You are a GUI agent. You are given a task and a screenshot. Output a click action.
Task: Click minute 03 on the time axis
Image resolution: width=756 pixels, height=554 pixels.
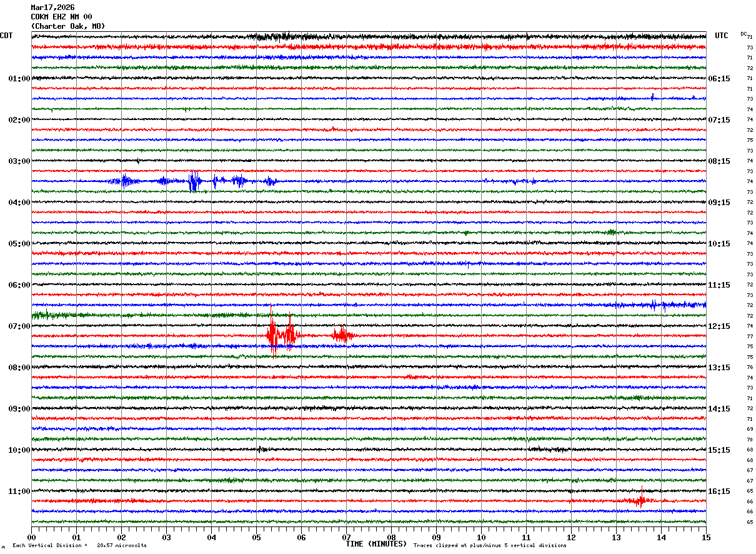[x=166, y=537]
